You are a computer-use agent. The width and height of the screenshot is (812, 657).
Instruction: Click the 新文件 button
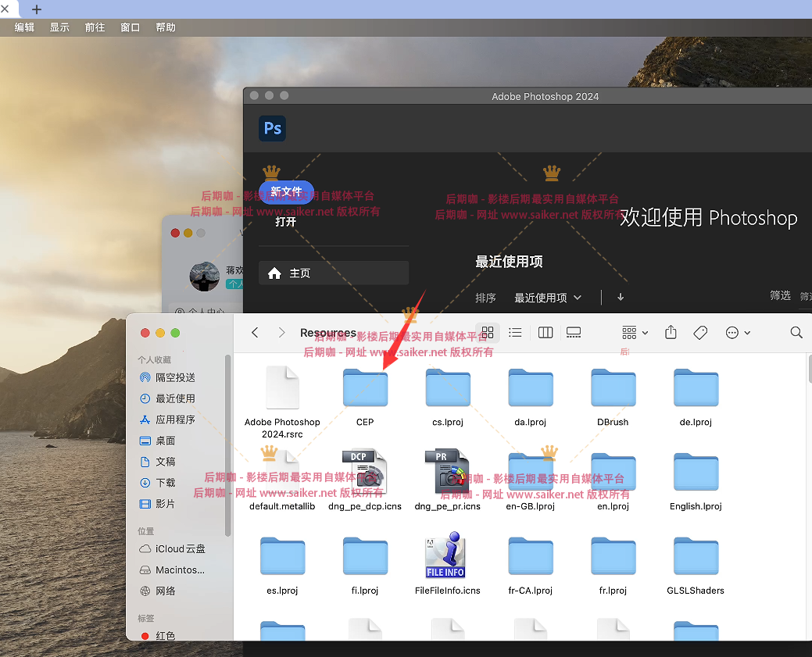coord(286,192)
